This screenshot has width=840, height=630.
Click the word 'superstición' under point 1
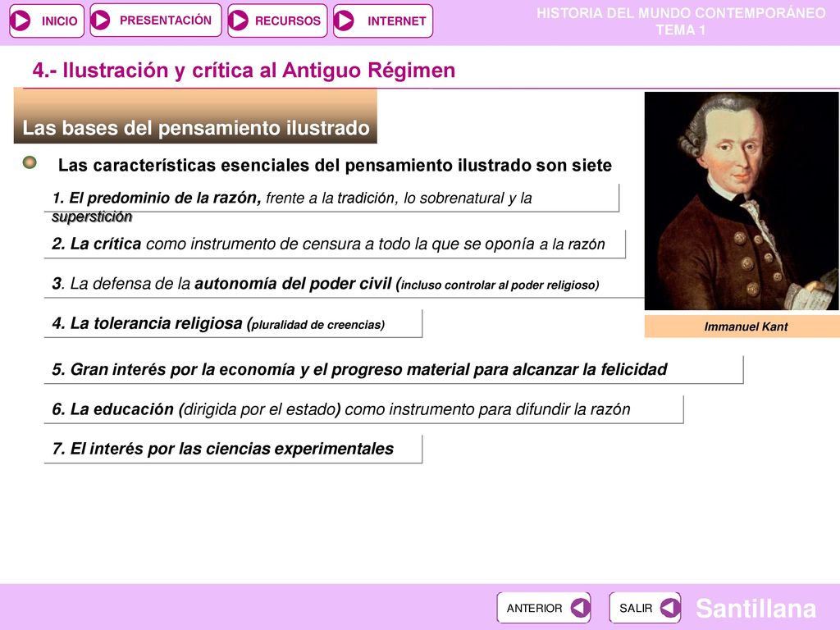coord(92,217)
